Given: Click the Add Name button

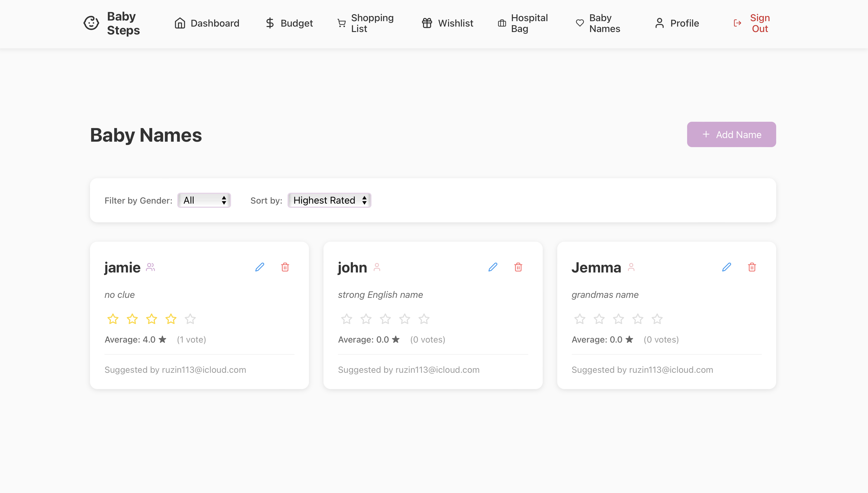Looking at the screenshot, I should tap(731, 134).
